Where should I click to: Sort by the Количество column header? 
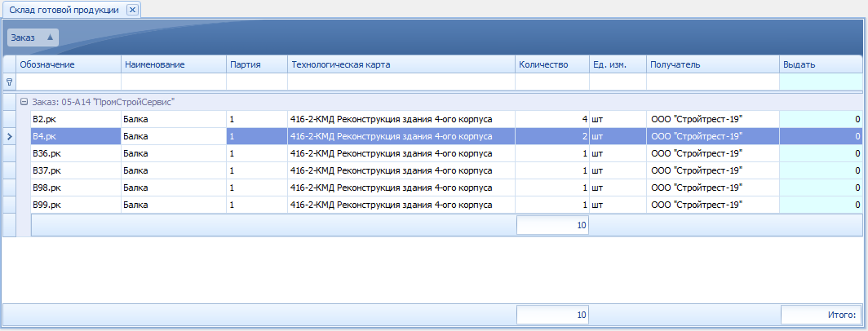552,64
